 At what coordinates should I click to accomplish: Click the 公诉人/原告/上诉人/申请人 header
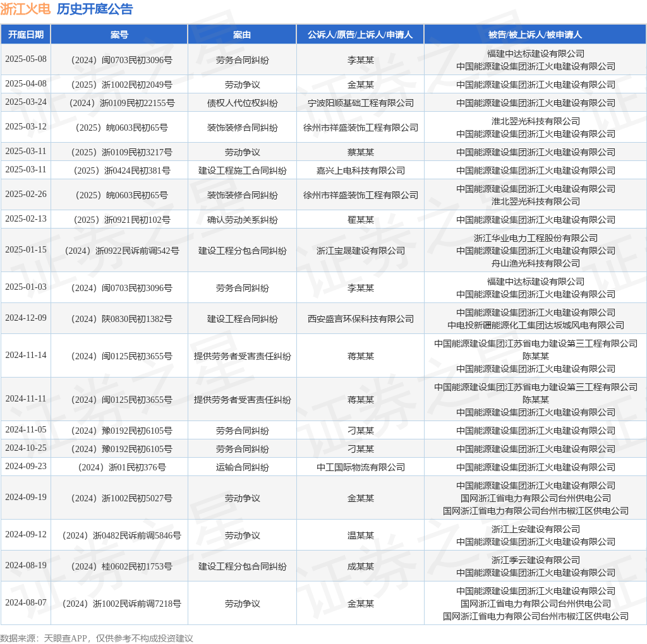click(360, 35)
